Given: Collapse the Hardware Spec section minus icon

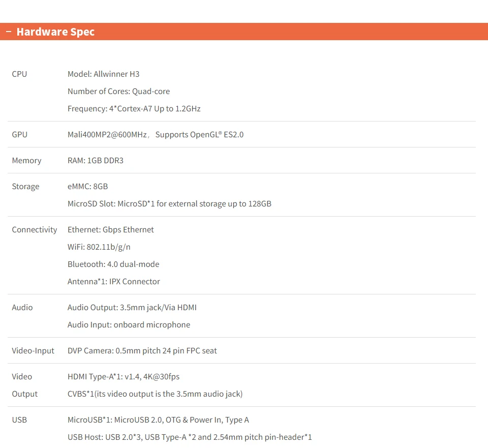Looking at the screenshot, I should (x=8, y=32).
